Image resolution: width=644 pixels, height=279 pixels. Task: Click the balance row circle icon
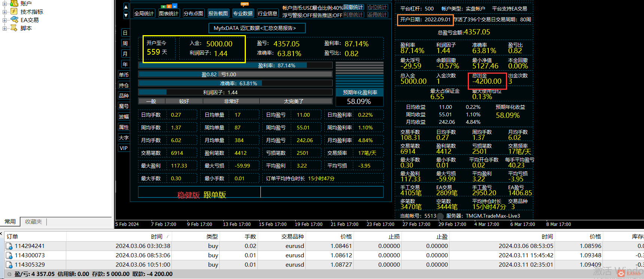coord(9,274)
